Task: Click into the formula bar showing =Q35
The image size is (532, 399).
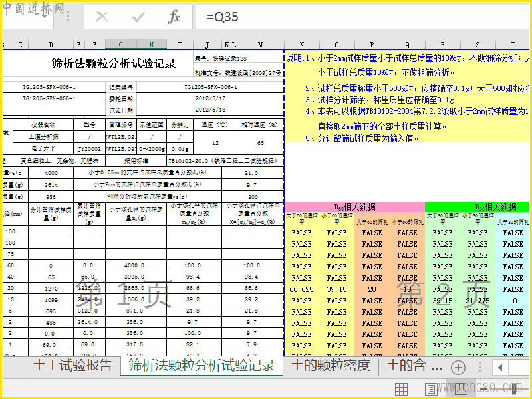Action: pyautogui.click(x=363, y=17)
